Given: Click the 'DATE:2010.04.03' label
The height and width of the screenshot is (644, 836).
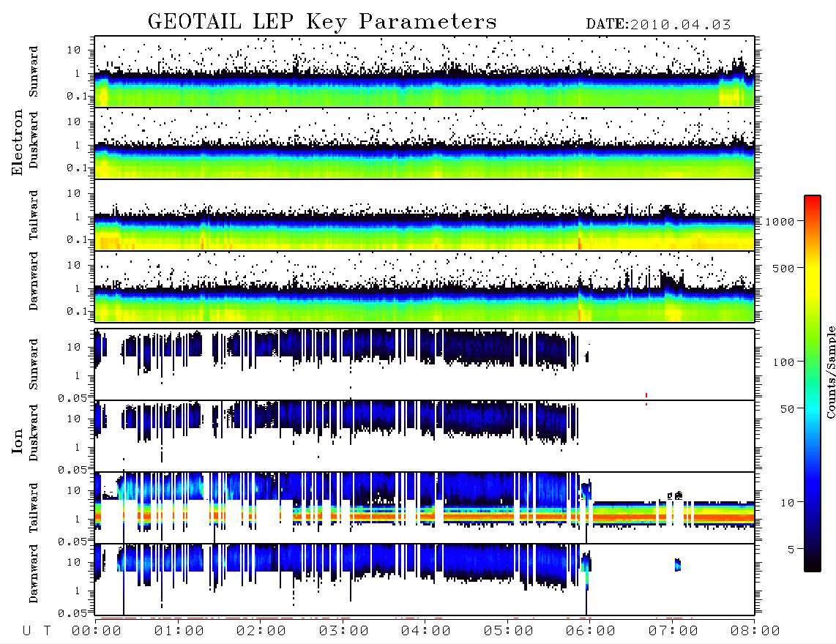Looking at the screenshot, I should [x=658, y=24].
